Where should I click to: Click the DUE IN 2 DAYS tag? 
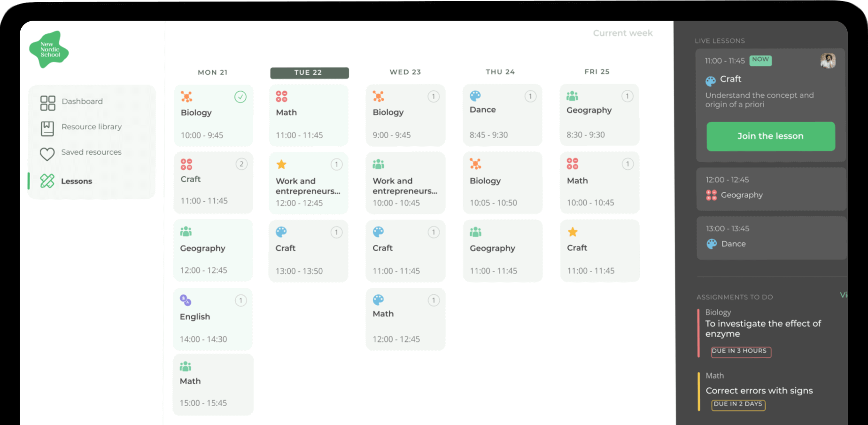(x=738, y=404)
